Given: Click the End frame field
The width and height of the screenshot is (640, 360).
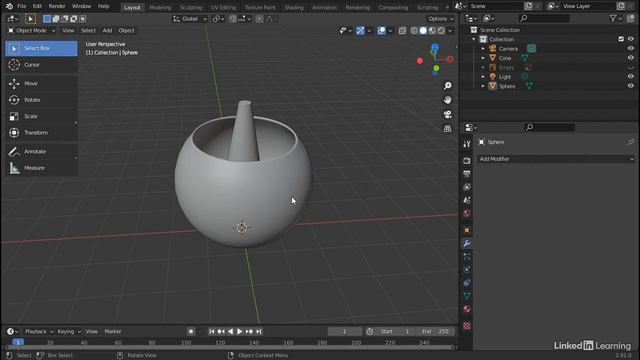Looking at the screenshot, I should 435,331.
